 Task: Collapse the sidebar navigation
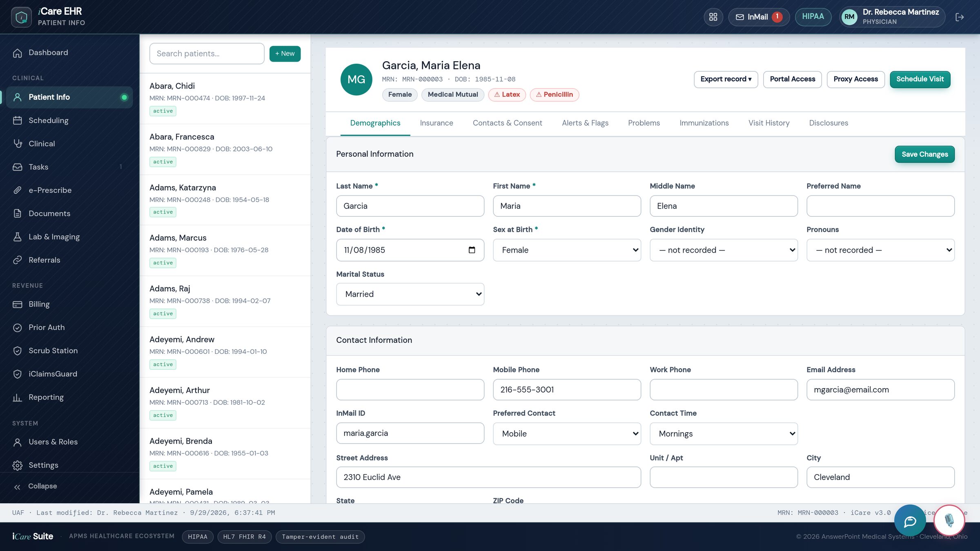69,487
